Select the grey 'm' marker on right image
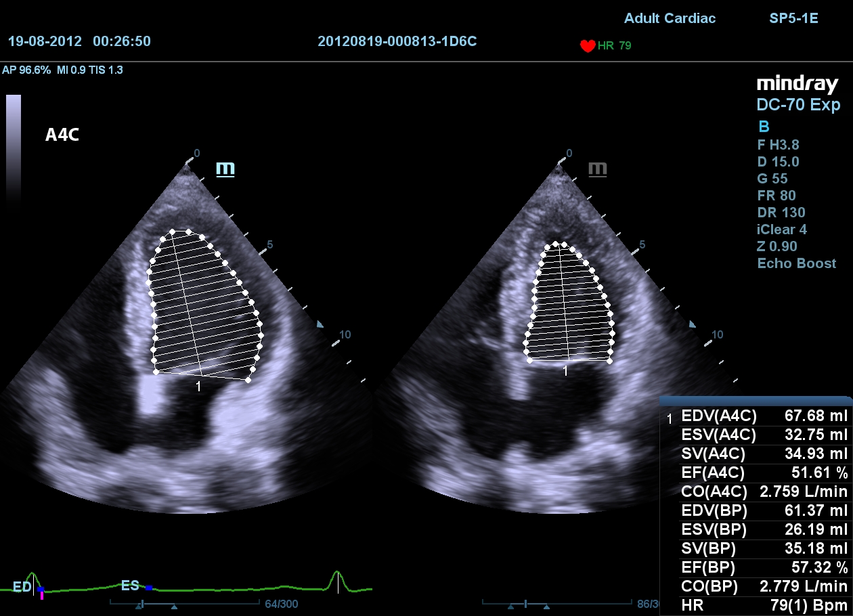853x616 pixels. coord(597,169)
